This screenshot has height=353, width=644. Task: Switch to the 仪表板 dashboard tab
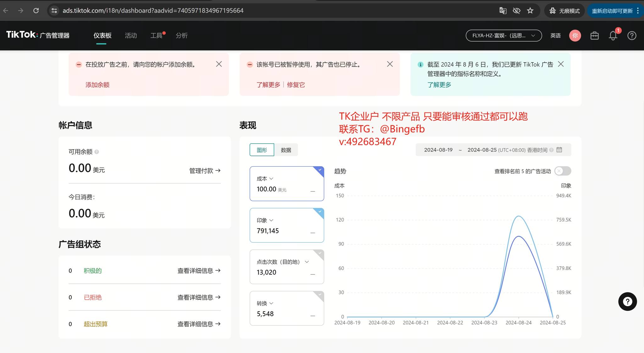pos(103,36)
